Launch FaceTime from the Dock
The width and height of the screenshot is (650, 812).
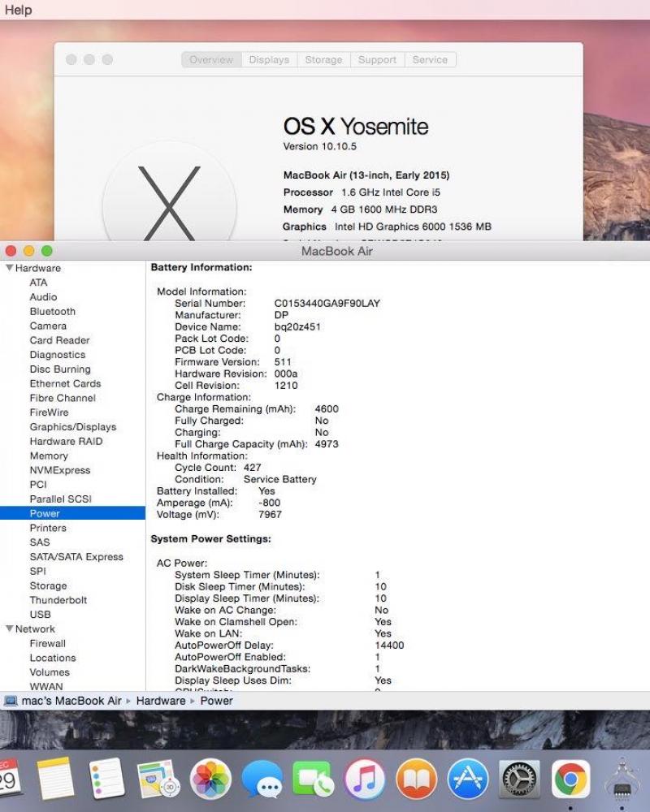pos(313,779)
